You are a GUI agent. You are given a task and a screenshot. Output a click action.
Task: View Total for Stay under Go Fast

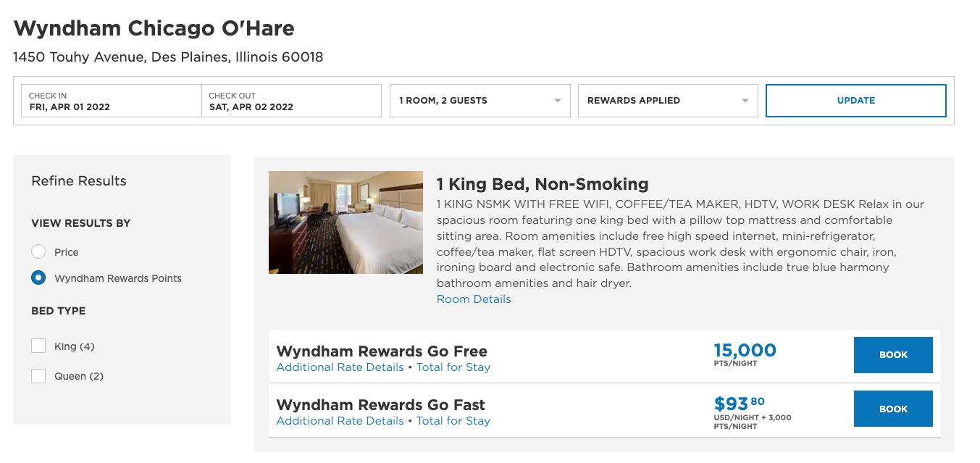(x=453, y=421)
